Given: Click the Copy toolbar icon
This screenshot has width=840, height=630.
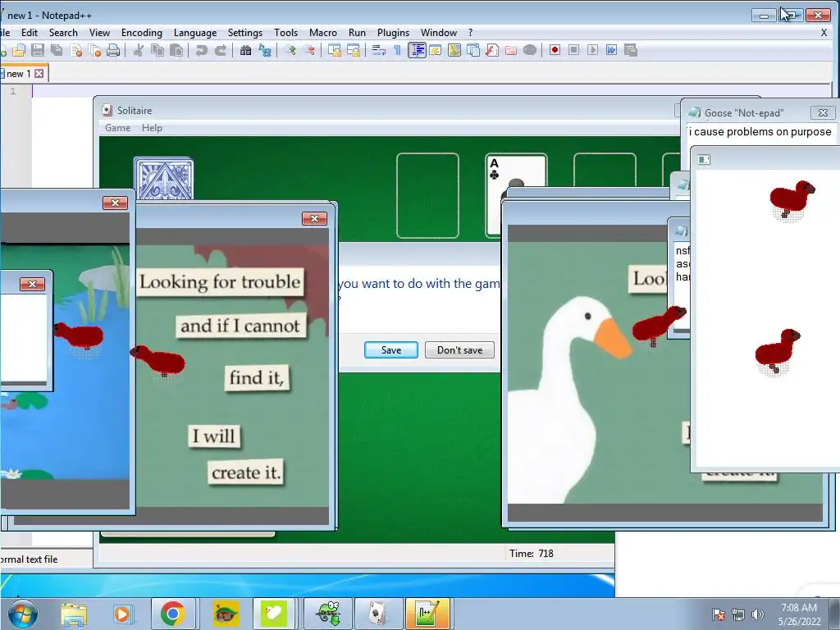Looking at the screenshot, I should [x=157, y=50].
